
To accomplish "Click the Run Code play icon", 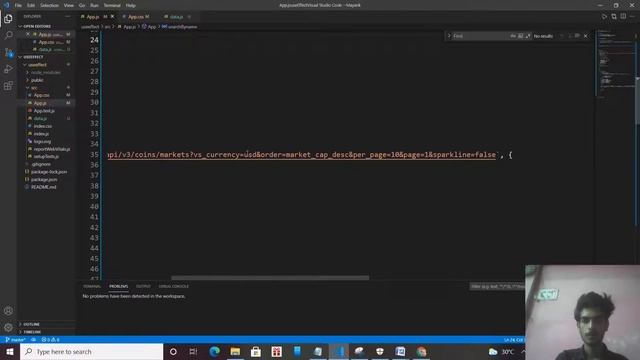I will 604,16.
